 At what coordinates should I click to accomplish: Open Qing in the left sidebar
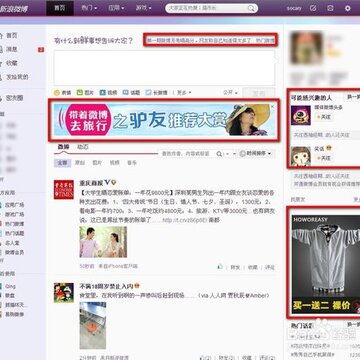(x=10, y=286)
